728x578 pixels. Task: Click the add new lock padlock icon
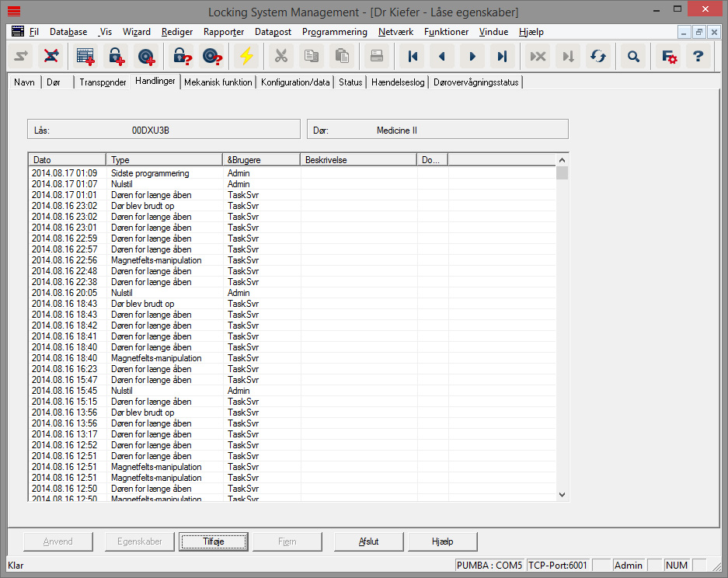point(116,56)
